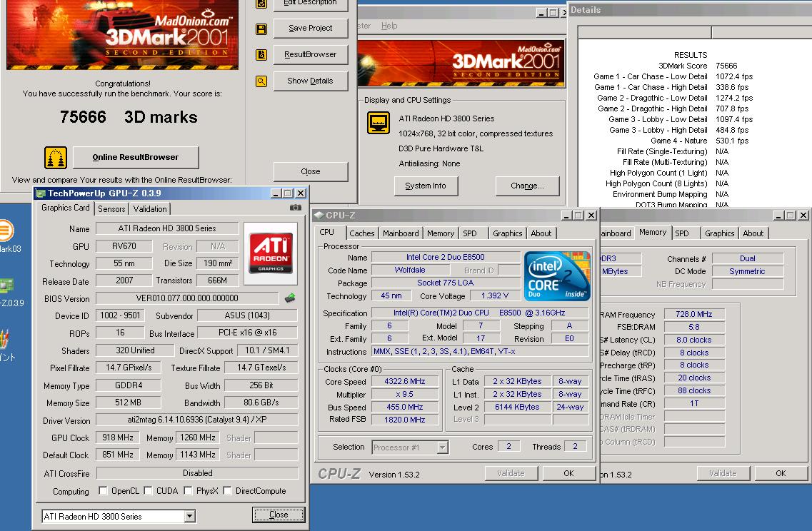Click the CPU-Z title bar icon
The image size is (812, 531).
point(319,216)
